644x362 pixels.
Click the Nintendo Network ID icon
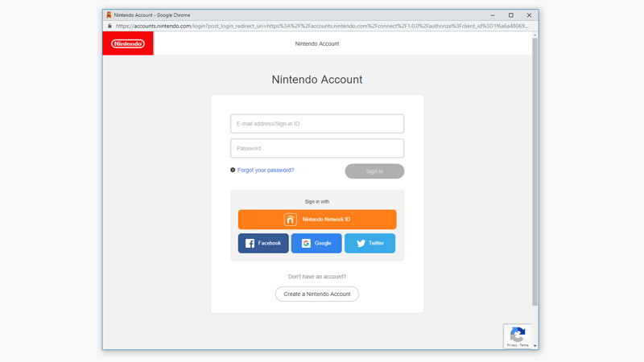[290, 220]
